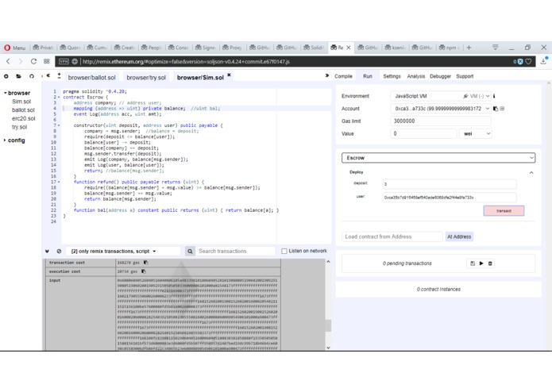Click the GitHub gist publish icon

click(32, 76)
